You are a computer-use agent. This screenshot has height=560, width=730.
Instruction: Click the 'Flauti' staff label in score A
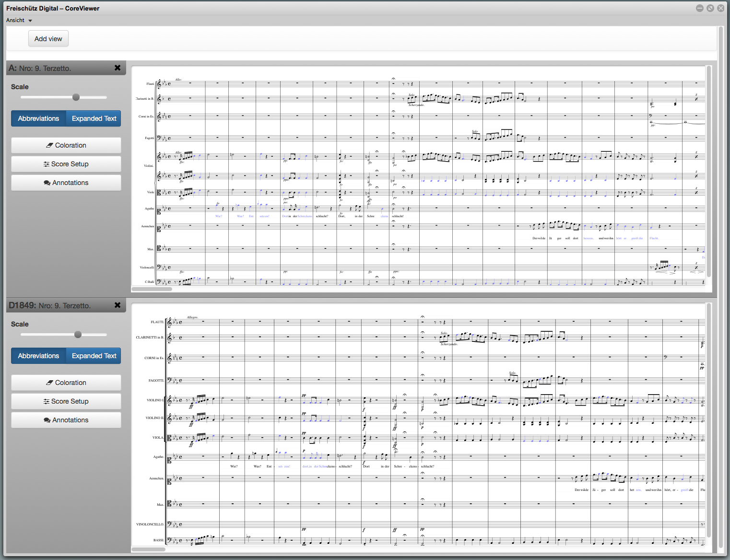click(x=150, y=84)
